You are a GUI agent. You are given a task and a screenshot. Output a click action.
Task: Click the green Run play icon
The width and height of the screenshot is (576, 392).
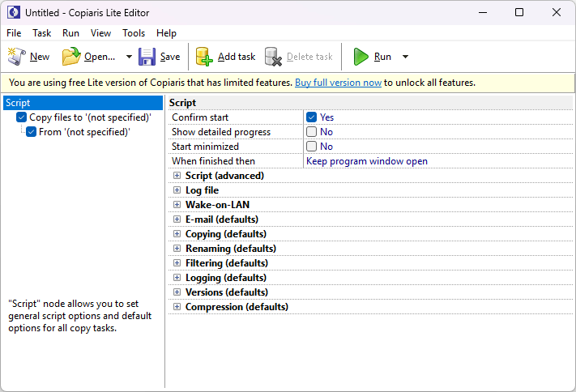361,57
